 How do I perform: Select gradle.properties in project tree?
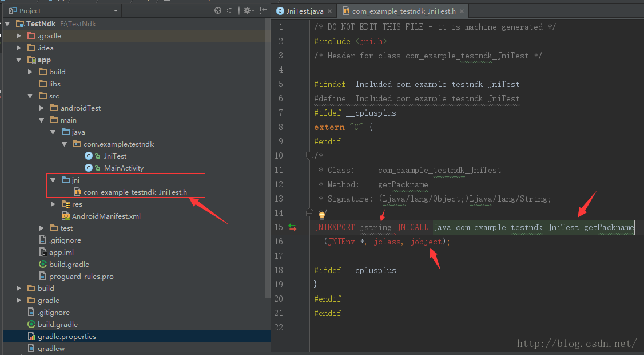pyautogui.click(x=66, y=336)
